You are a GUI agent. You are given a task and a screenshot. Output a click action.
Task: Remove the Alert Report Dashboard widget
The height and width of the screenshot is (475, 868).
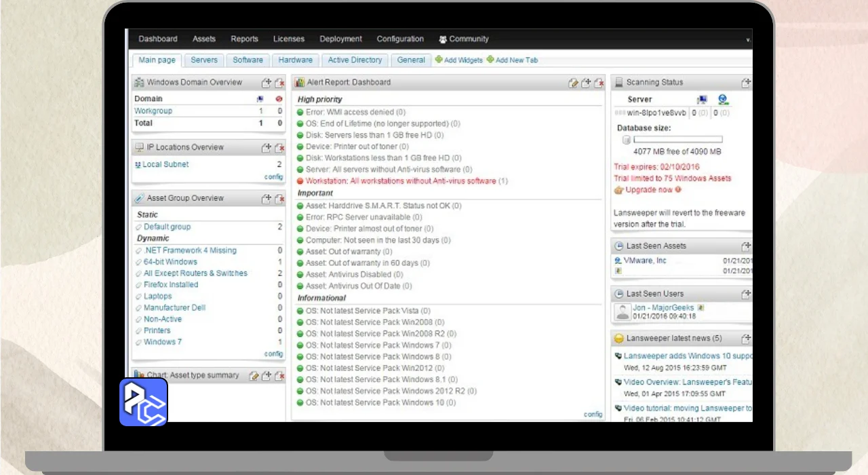tap(598, 83)
